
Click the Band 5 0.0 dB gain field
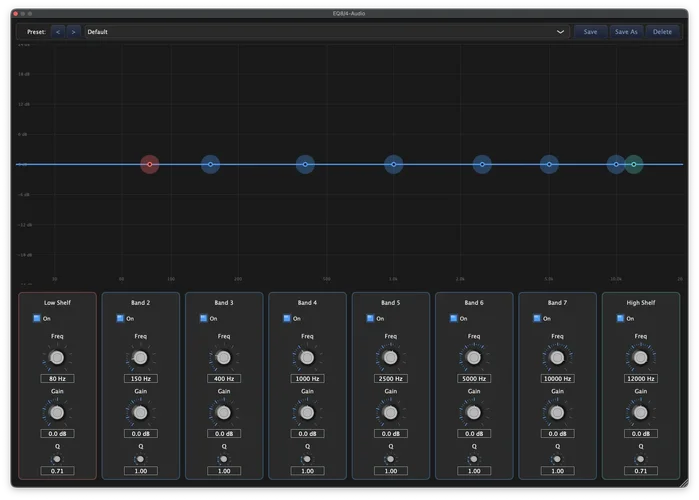click(x=391, y=434)
